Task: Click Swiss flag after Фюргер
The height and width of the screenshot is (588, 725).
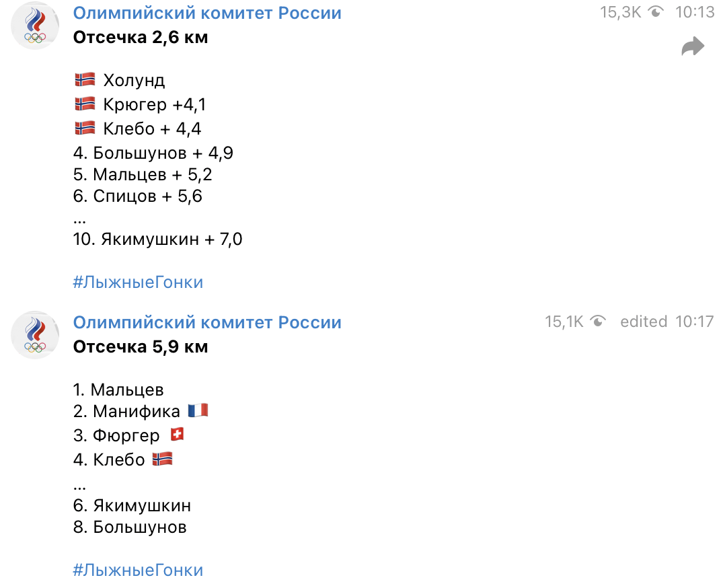Action: click(x=177, y=435)
